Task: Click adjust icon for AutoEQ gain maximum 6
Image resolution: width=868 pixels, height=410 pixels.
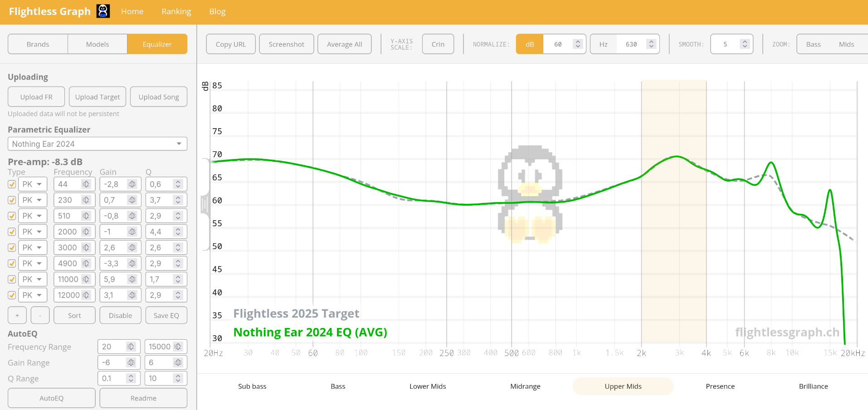Action: coord(178,362)
